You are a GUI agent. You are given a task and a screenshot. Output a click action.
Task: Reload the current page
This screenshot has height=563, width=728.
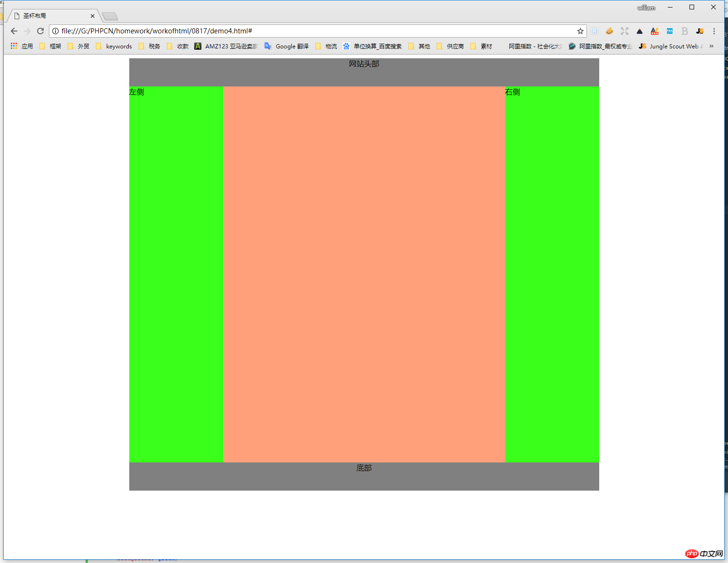click(40, 31)
